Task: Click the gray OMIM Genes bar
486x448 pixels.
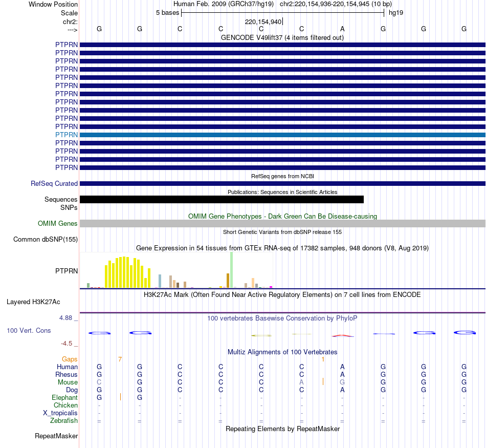Action: pyautogui.click(x=282, y=223)
